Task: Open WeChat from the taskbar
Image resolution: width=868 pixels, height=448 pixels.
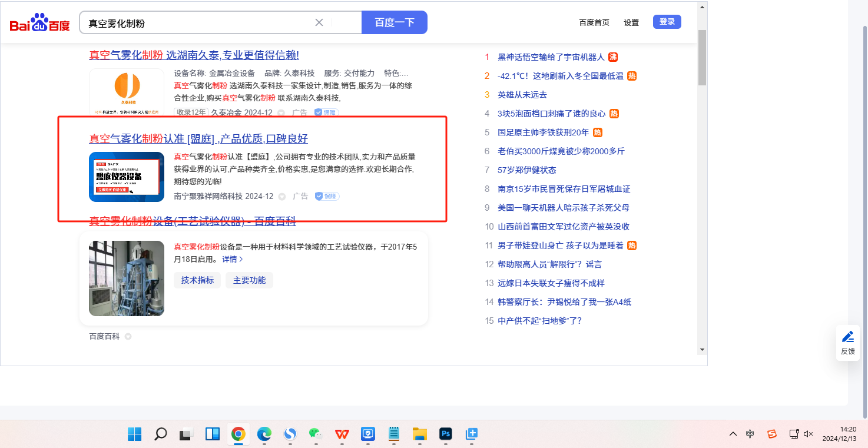Action: pyautogui.click(x=316, y=434)
